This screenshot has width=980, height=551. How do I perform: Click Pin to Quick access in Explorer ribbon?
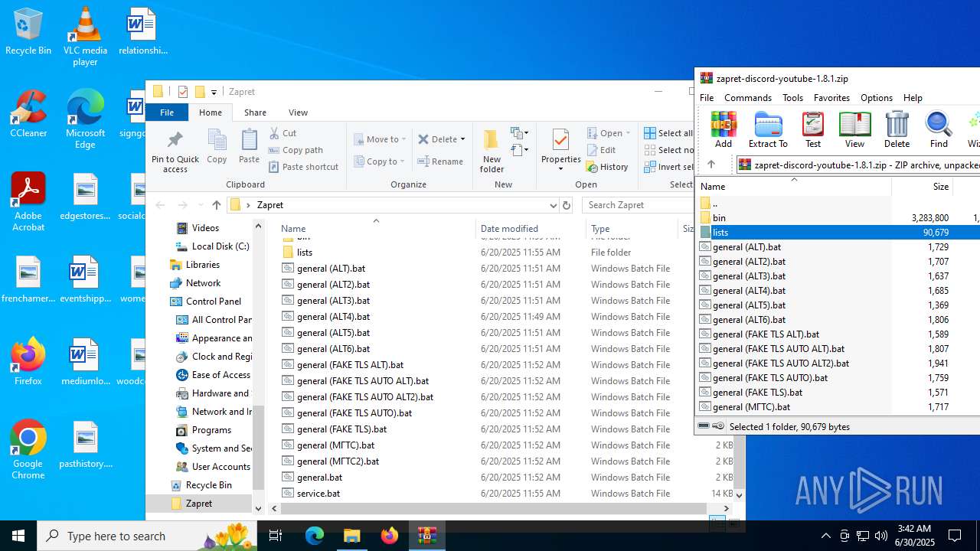(x=175, y=152)
